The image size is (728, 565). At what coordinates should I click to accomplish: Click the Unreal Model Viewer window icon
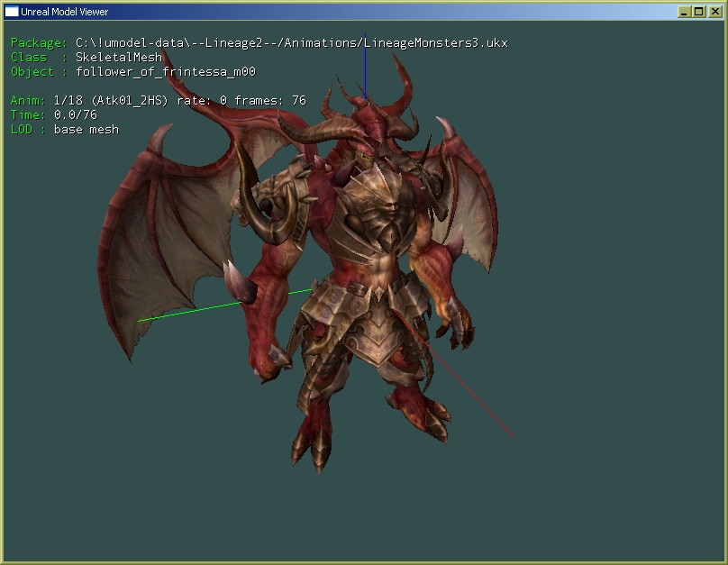11,12
